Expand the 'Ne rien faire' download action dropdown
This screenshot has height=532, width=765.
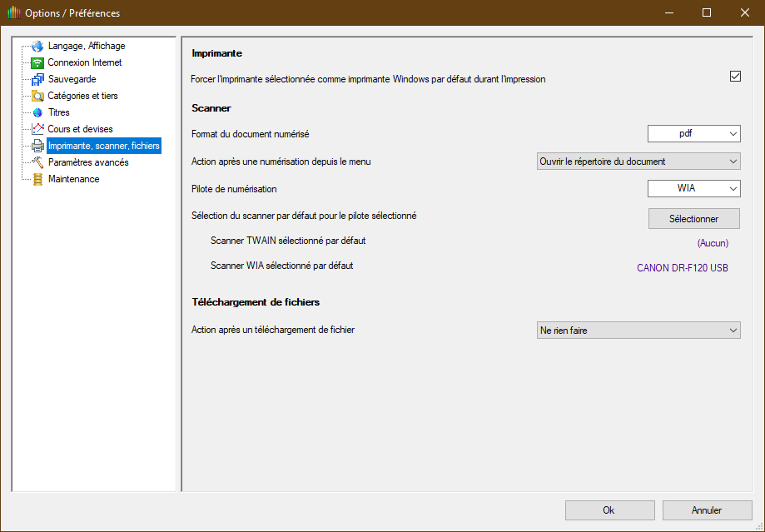click(x=638, y=331)
